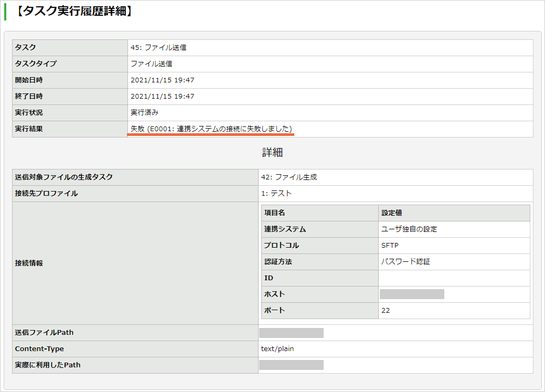Screen dimensions: 545x392
Task: Select the value 'パスワード認証'
Action: pos(405,262)
